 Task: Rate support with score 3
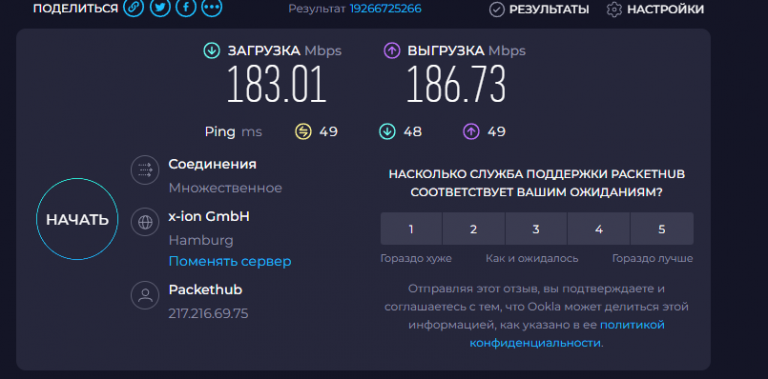point(536,229)
